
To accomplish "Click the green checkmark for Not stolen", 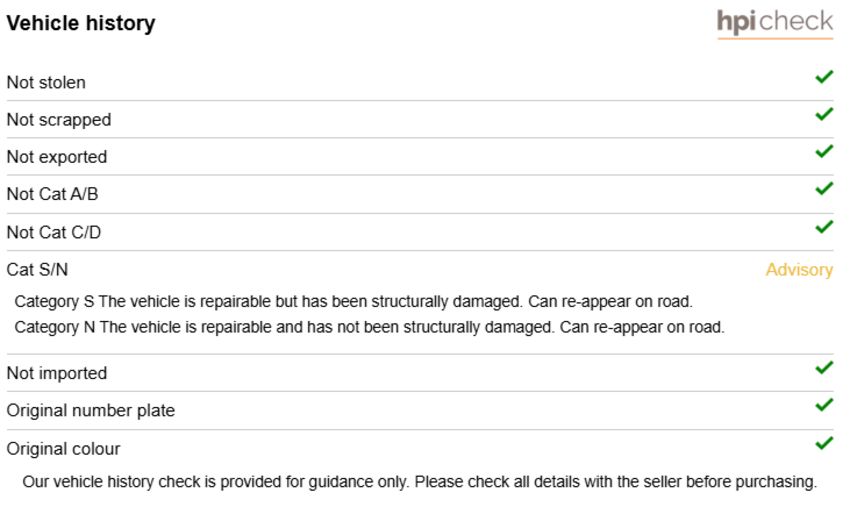I will coord(824,77).
